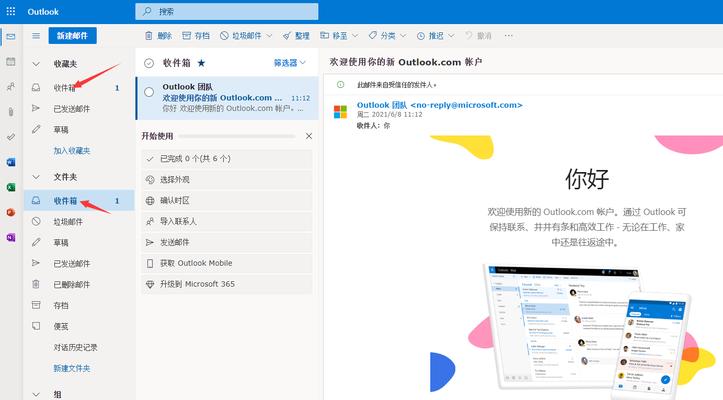
Task: Click the 存档 archive toolbar button
Action: point(196,36)
